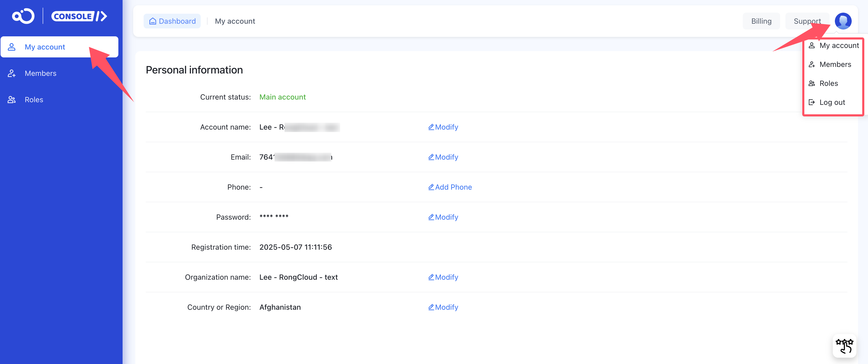868x364 pixels.
Task: Open My account in the left sidebar
Action: 45,47
